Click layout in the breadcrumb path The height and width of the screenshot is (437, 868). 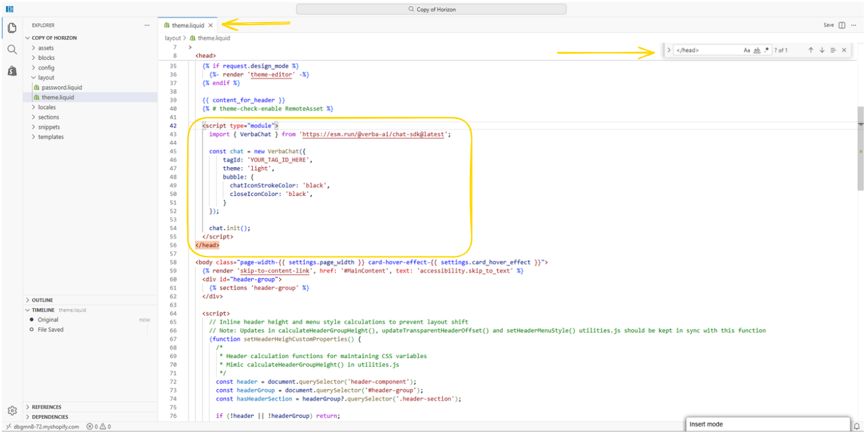click(172, 38)
